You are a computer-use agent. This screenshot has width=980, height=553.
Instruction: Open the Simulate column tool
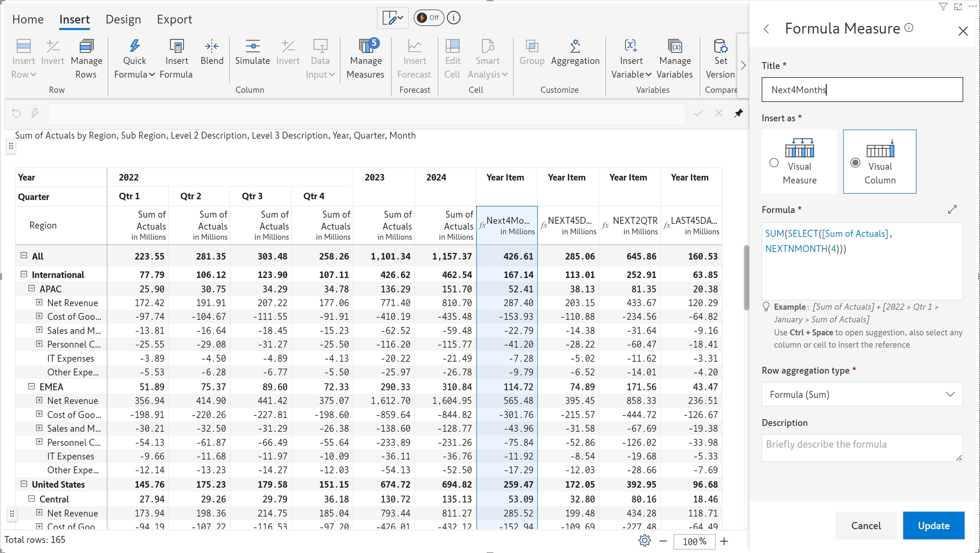[252, 52]
